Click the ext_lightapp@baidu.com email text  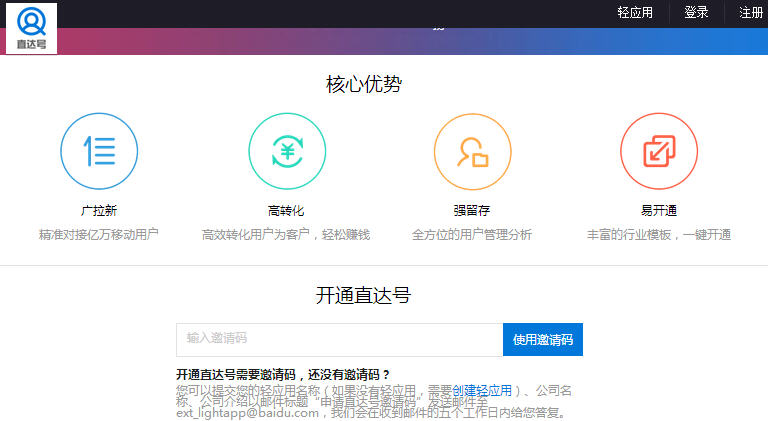(247, 413)
